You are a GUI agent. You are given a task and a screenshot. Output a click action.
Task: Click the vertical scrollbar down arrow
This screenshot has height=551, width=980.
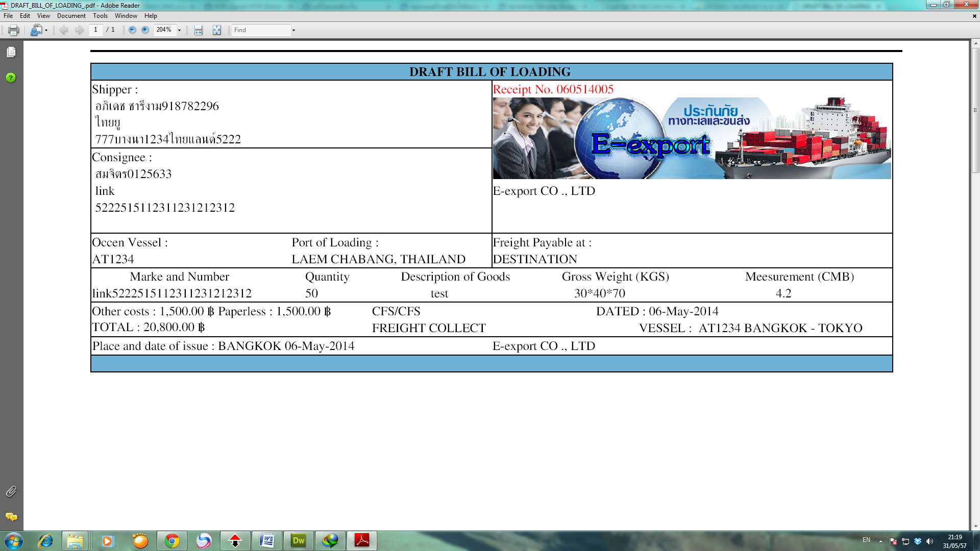(x=975, y=526)
